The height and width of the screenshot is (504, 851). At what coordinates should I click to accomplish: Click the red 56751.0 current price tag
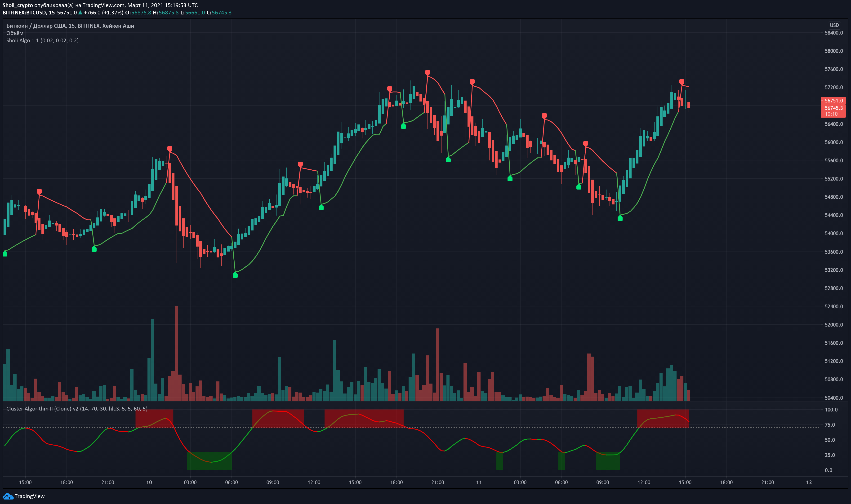point(833,101)
